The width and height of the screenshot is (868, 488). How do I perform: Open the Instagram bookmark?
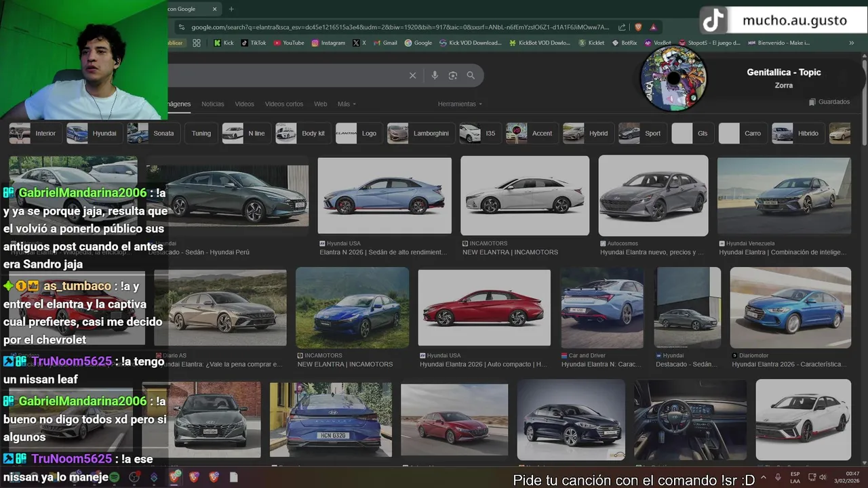[328, 43]
